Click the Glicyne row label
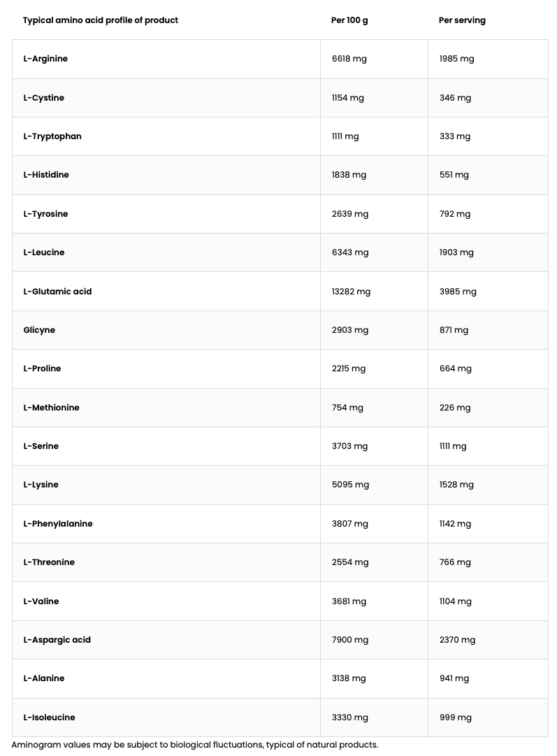The image size is (557, 756). [39, 330]
